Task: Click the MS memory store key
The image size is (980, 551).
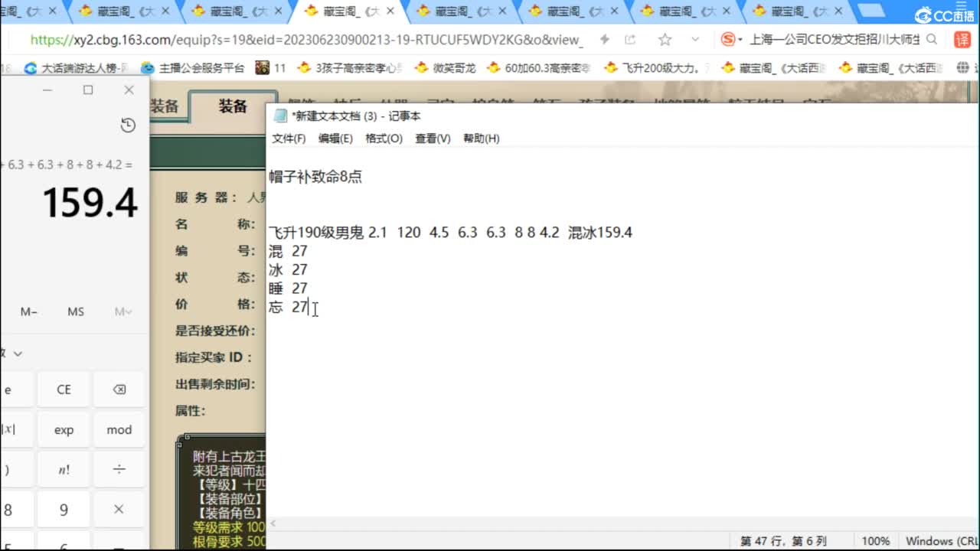Action: 76,311
